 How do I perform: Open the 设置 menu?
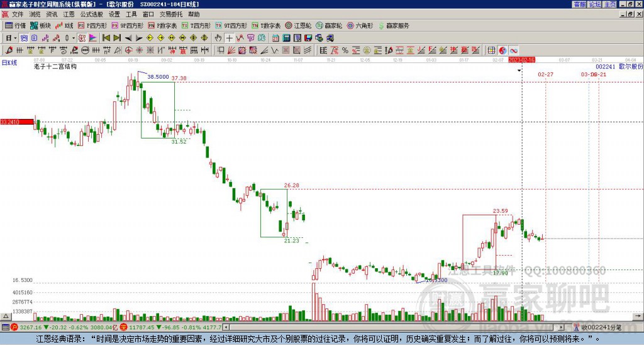coord(114,14)
